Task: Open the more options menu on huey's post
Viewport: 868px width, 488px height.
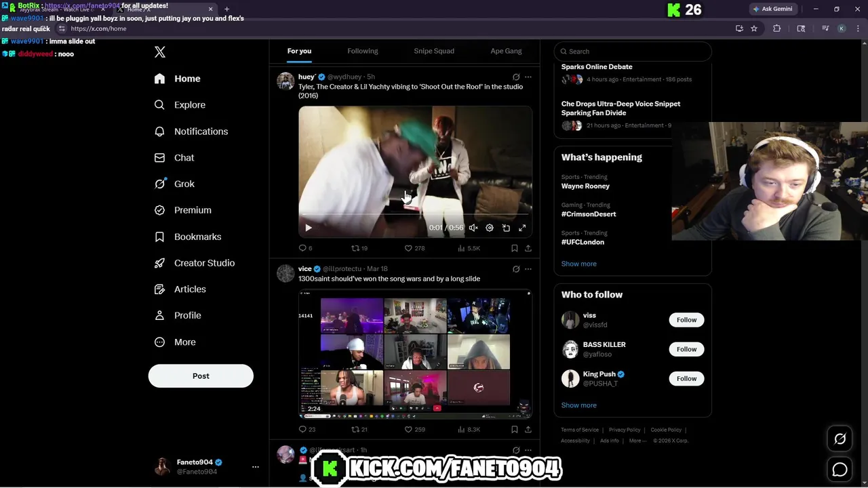Action: click(528, 77)
